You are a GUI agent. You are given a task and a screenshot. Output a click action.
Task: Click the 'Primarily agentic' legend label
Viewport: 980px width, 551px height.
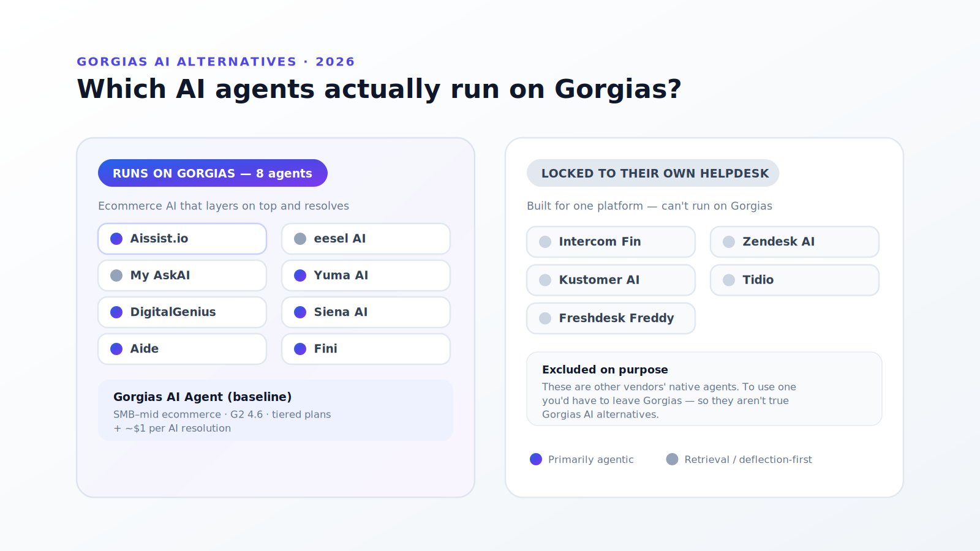[591, 460]
